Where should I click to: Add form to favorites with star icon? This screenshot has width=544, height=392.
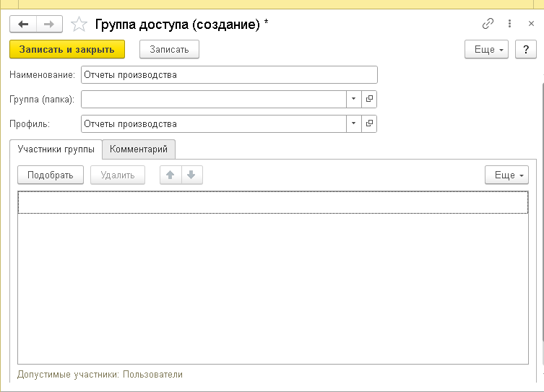pyautogui.click(x=79, y=25)
